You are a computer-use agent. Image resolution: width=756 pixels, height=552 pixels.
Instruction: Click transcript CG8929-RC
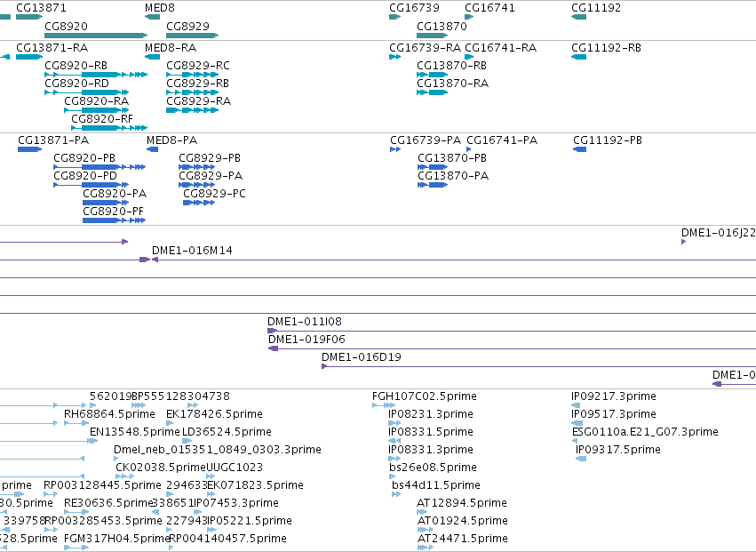point(198,66)
